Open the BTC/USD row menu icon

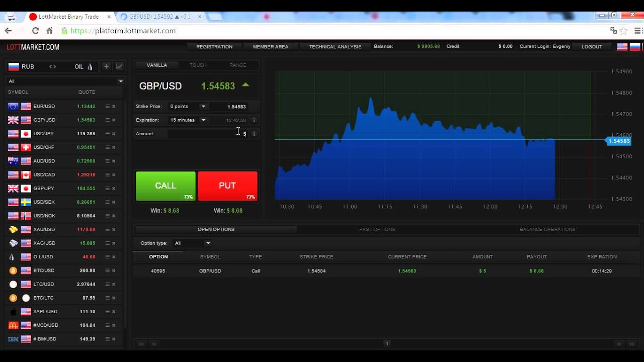(x=107, y=270)
